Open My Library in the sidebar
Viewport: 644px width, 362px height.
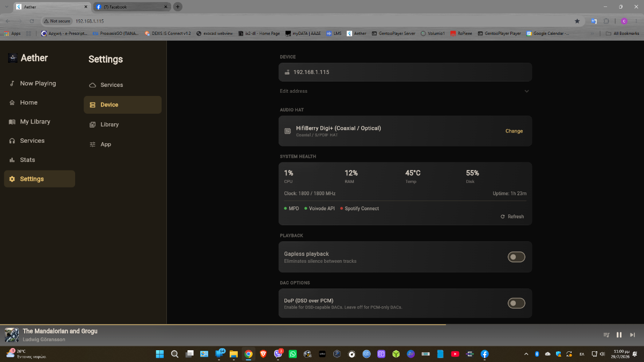39,122
